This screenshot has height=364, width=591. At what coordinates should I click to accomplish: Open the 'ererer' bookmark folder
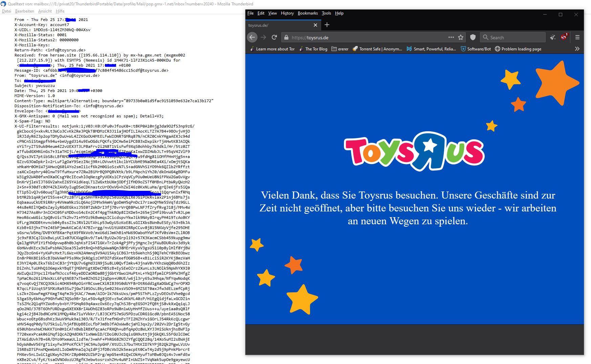click(x=340, y=49)
